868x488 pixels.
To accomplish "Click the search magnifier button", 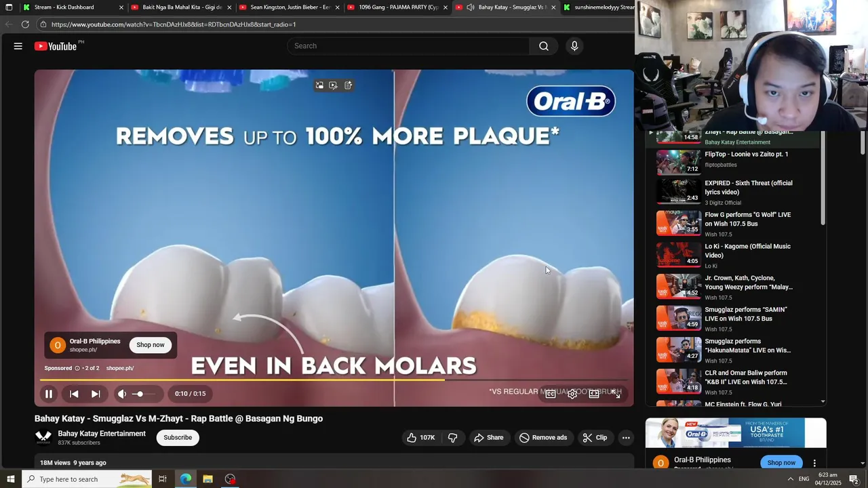I will (544, 46).
